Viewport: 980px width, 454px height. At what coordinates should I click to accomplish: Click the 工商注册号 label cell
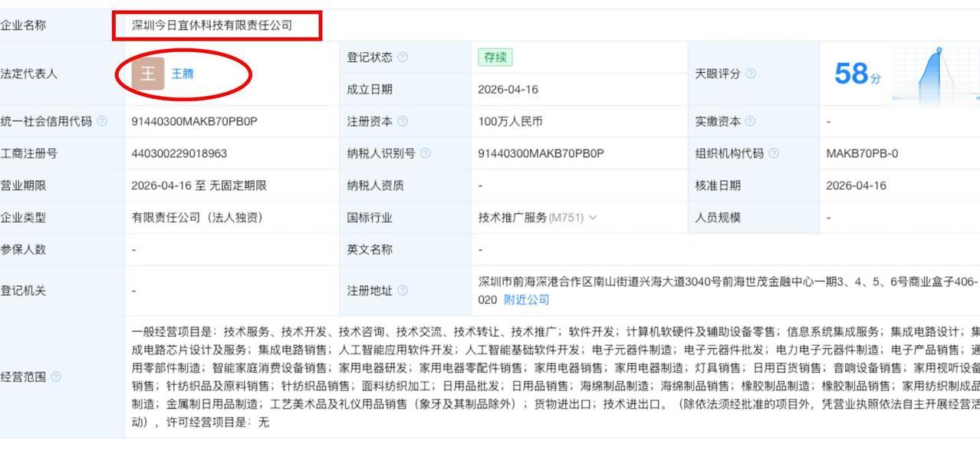[x=62, y=153]
